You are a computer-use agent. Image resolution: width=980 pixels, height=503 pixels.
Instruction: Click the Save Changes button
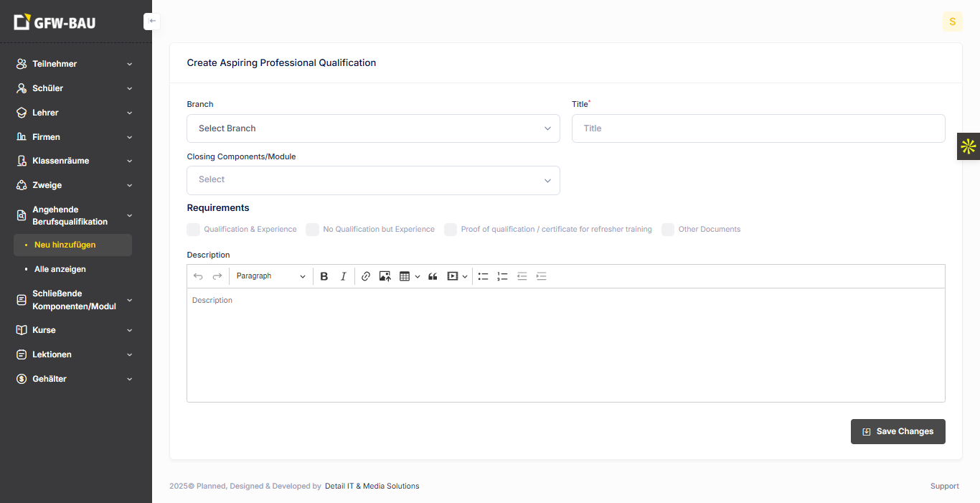897,431
